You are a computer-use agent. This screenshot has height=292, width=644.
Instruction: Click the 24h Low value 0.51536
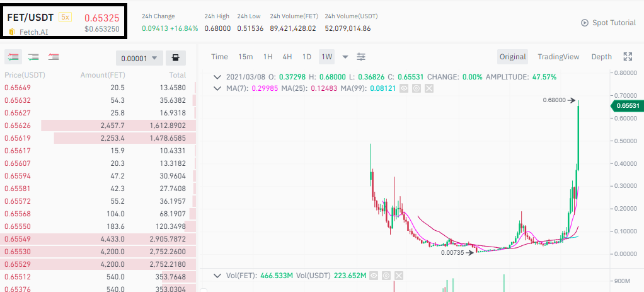(250, 28)
